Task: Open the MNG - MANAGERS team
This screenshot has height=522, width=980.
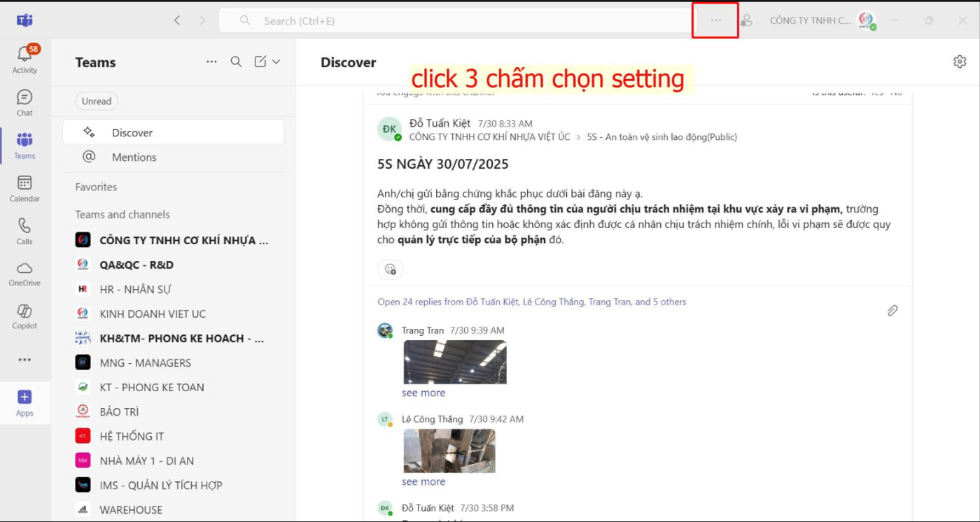Action: [x=174, y=362]
